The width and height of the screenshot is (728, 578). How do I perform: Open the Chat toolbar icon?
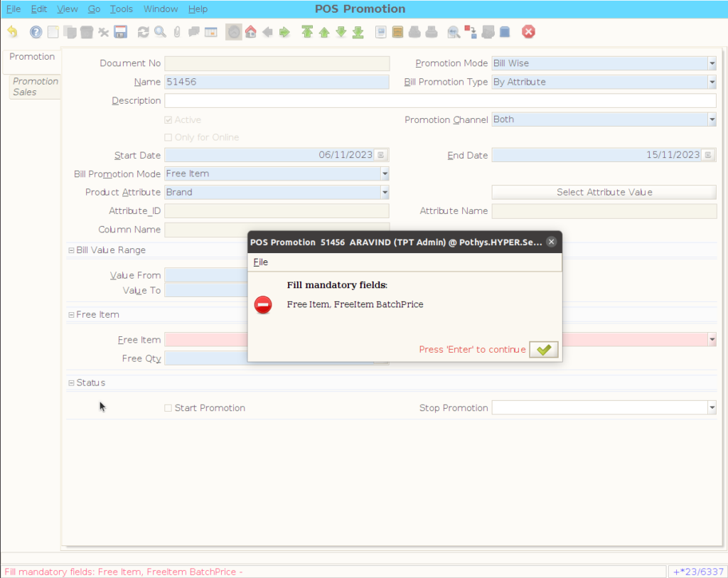[x=194, y=32]
